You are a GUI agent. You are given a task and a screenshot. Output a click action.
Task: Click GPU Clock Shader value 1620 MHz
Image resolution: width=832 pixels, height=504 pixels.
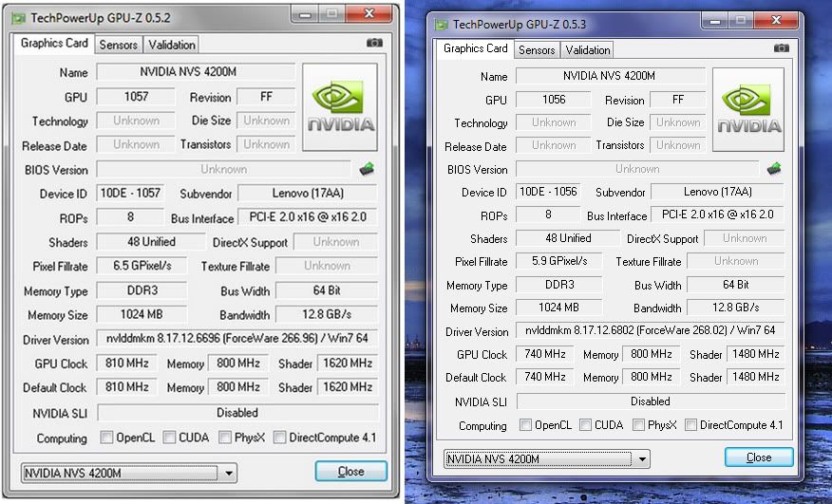coord(348,364)
